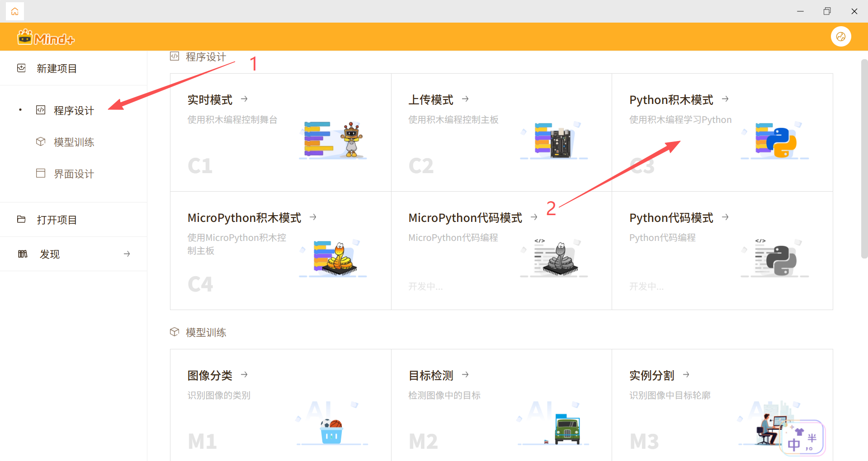Click arrow next to 实时模式 title
The image size is (868, 461).
[x=244, y=99]
